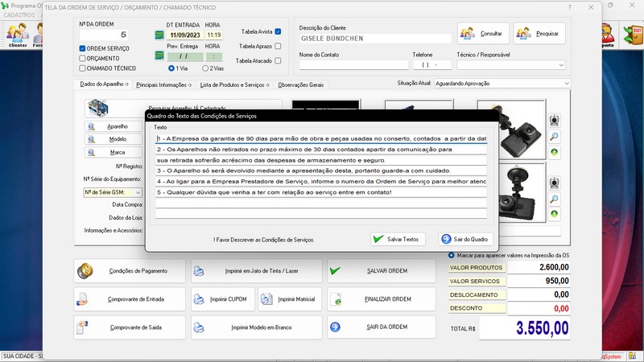Click the bottom dashcam photo thumbnail
The image size is (644, 362).
(522, 192)
